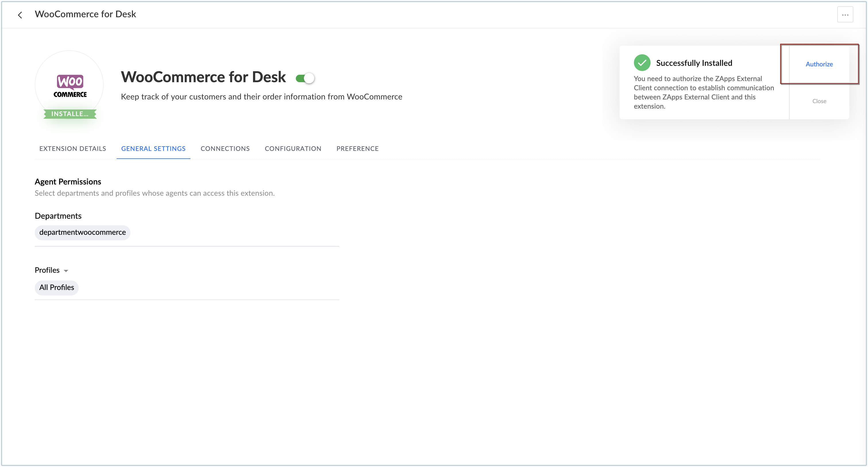Image resolution: width=868 pixels, height=467 pixels.
Task: Click the departmentwoocommerce department chip
Action: [82, 232]
